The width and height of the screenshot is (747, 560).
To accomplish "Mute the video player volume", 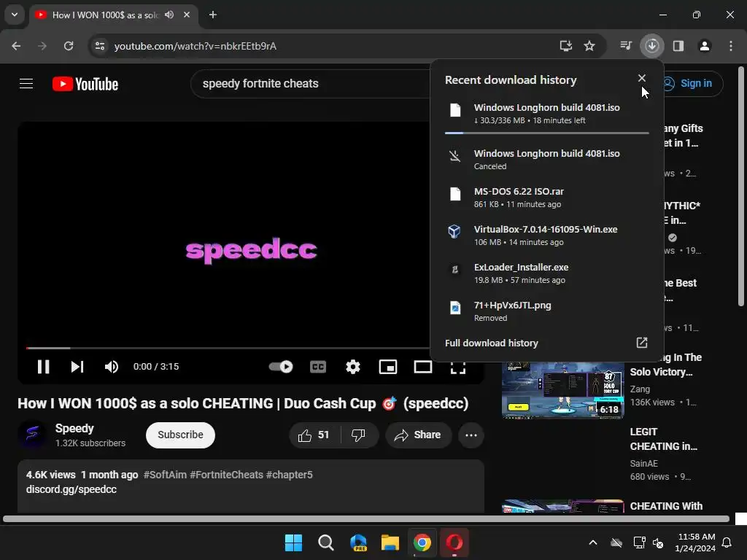I will (112, 367).
